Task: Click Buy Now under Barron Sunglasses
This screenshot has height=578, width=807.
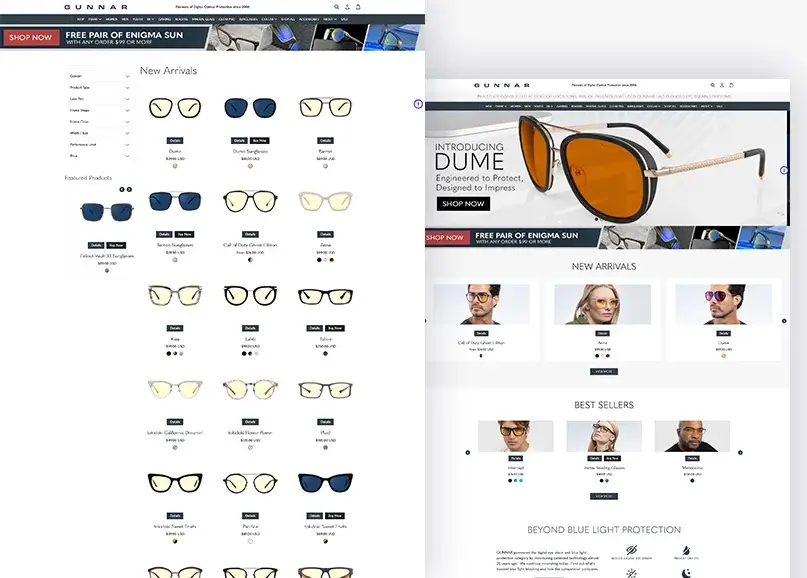Action: [x=184, y=234]
